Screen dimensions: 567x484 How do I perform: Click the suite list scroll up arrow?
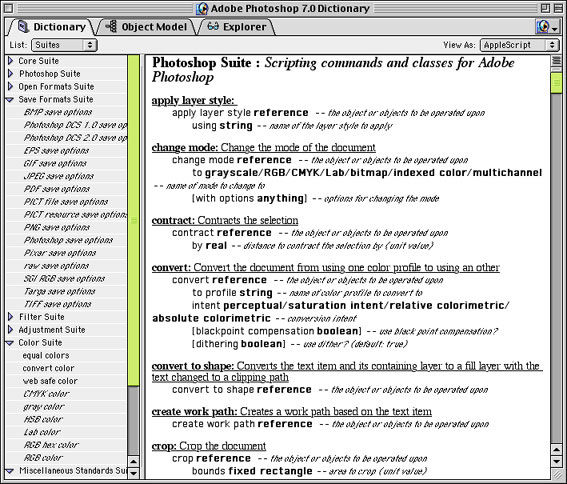coord(133,462)
